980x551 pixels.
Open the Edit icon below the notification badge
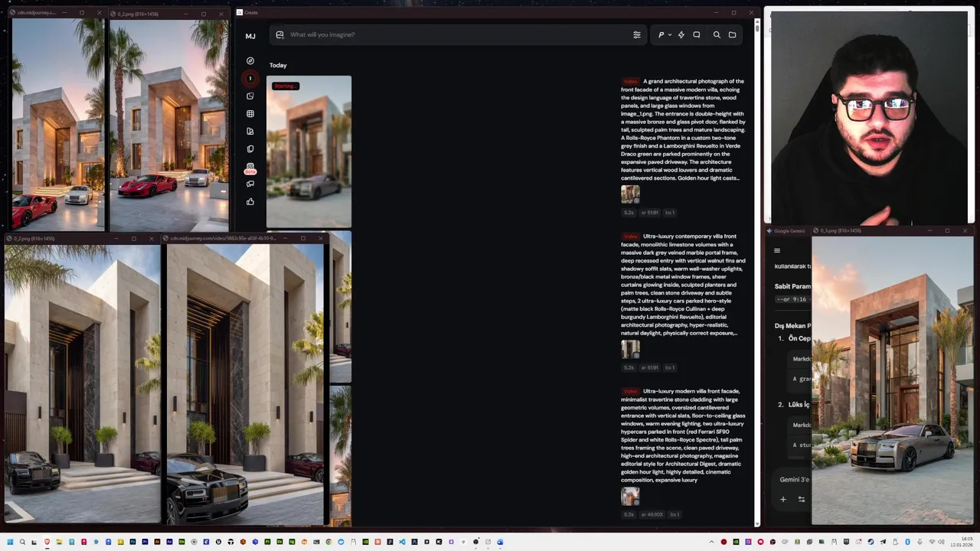coord(250,96)
